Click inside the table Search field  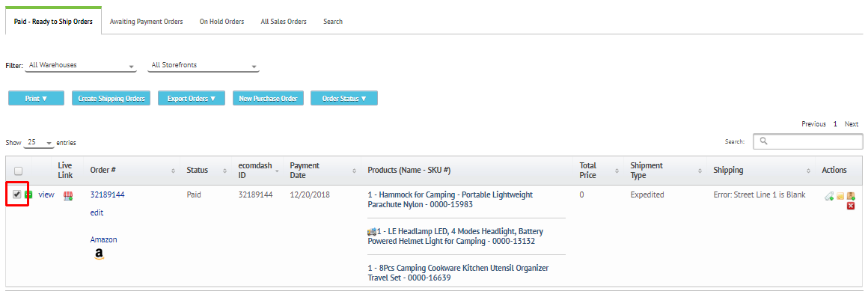[x=807, y=141]
